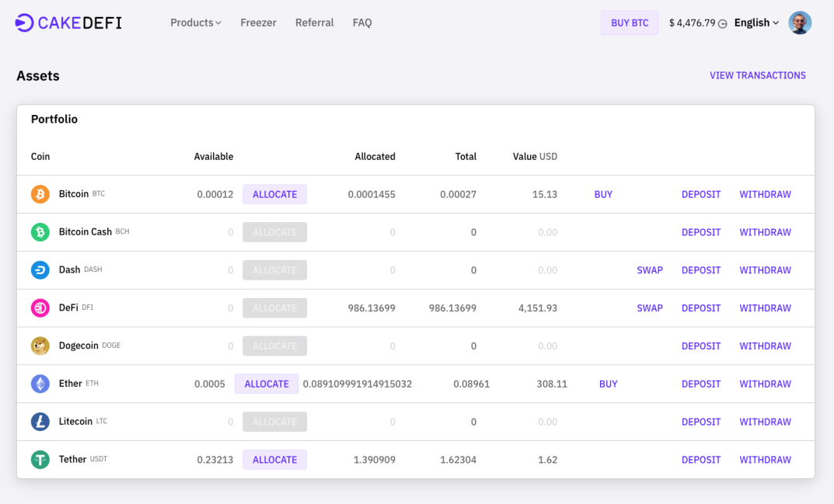The height and width of the screenshot is (504, 834).
Task: Click the disabled Litecoin ALLOCATE button
Action: (x=275, y=422)
